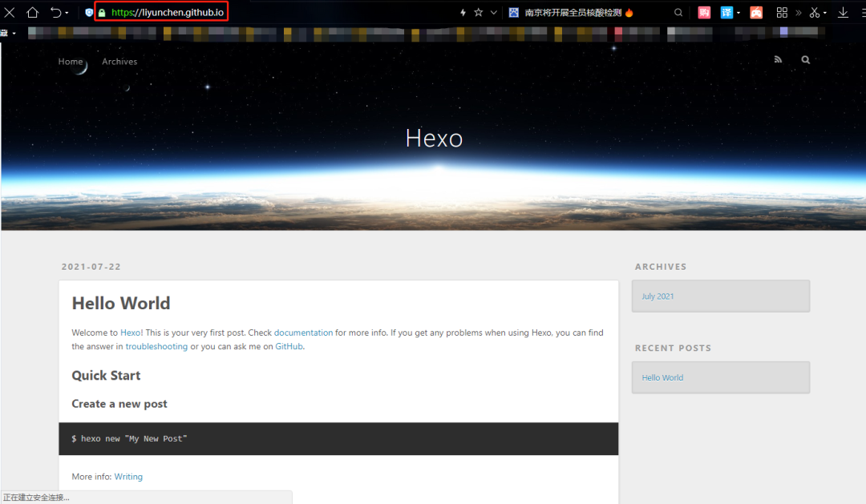866x504 pixels.
Task: Open the pink 购 shopping extension
Action: click(x=704, y=12)
